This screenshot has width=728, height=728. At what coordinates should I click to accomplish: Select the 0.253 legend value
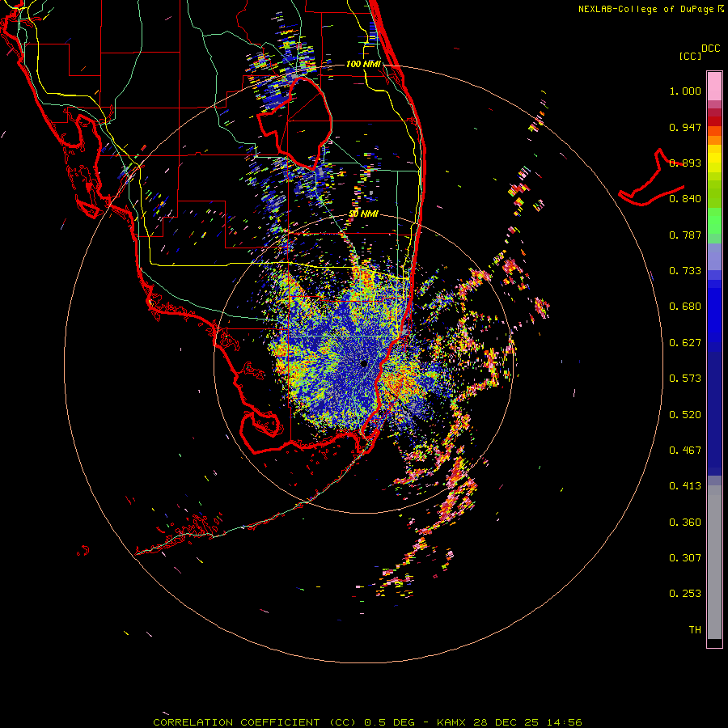(685, 594)
